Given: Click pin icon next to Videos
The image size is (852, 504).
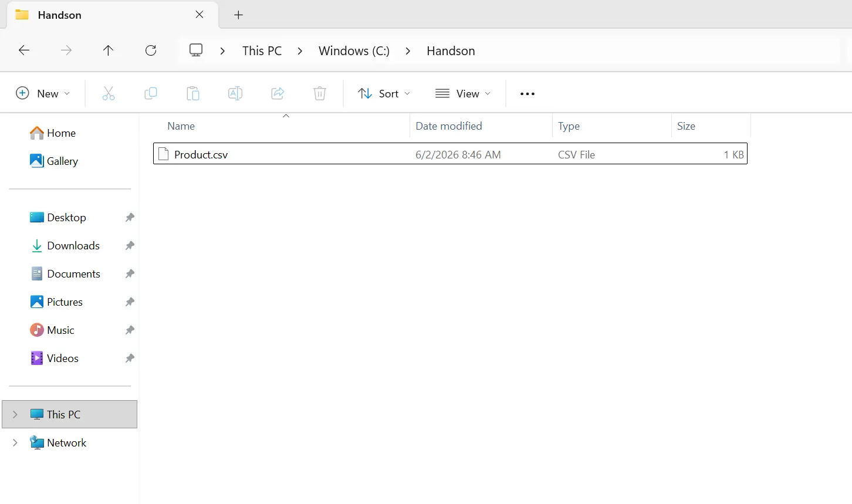Looking at the screenshot, I should pyautogui.click(x=130, y=358).
